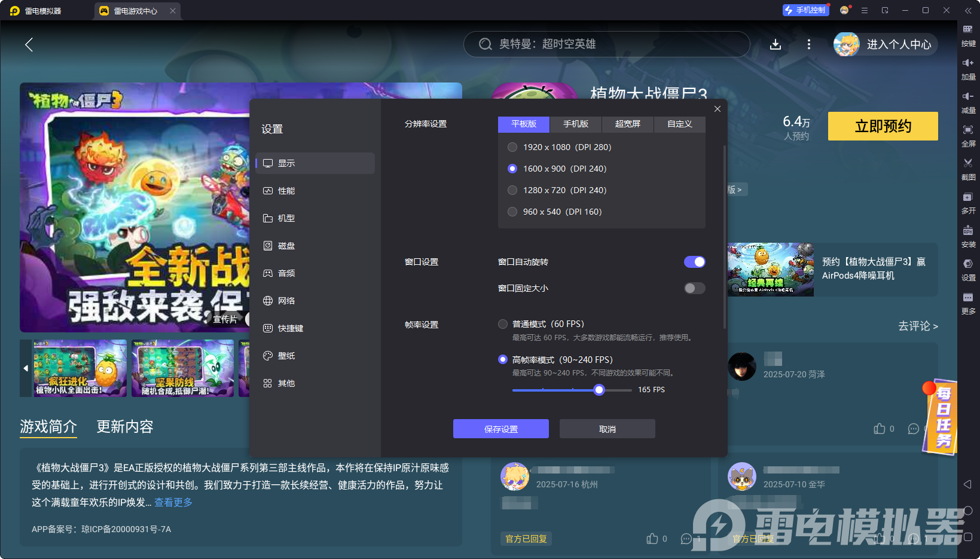Open 去评论 link
Viewport: 980px width, 559px height.
918,326
